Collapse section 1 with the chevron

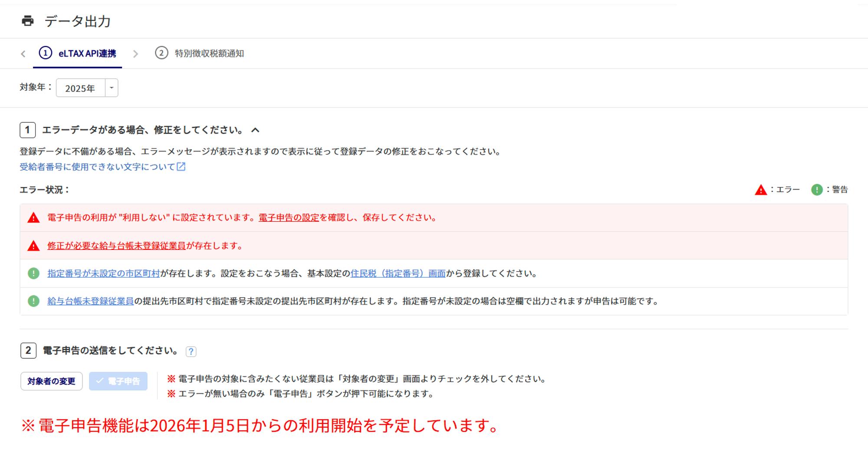pos(255,130)
